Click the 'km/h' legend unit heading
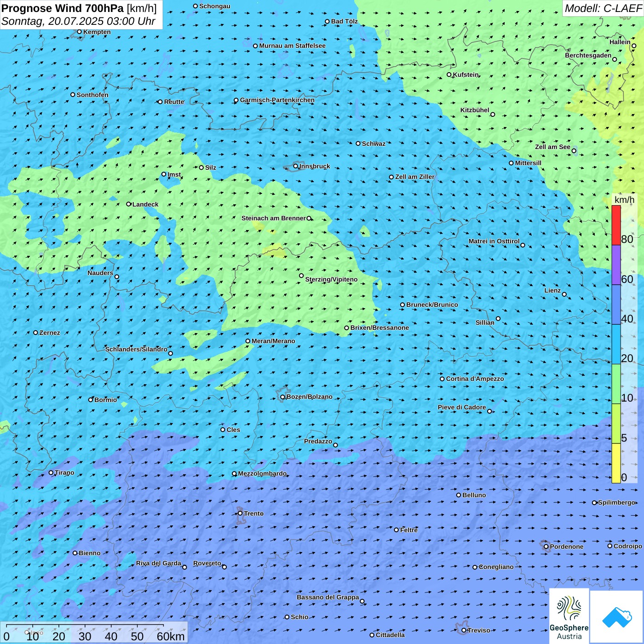The width and height of the screenshot is (644, 644). point(624,200)
